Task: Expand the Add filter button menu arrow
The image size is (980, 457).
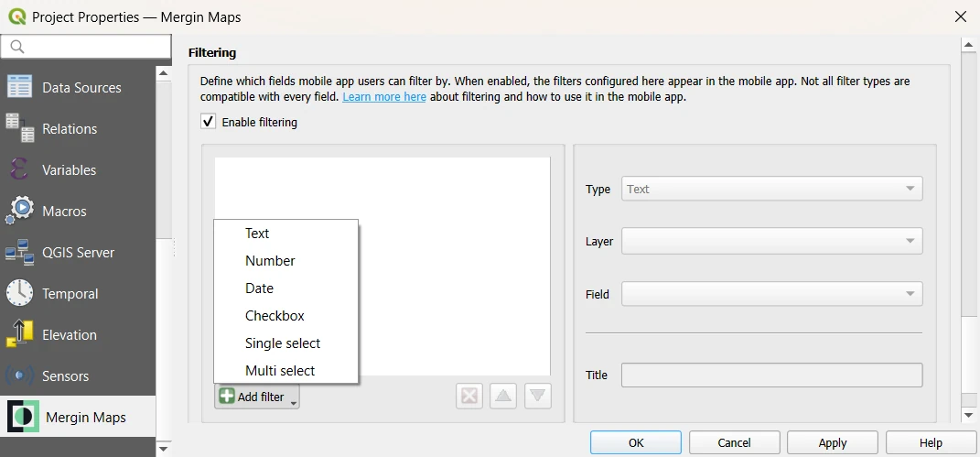Action: [x=293, y=403]
